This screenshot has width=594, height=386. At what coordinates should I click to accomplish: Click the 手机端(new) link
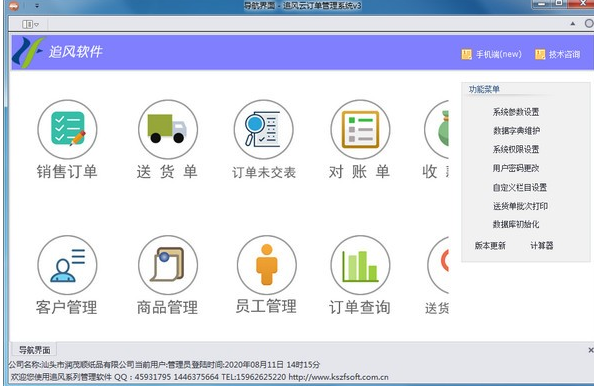(x=499, y=54)
